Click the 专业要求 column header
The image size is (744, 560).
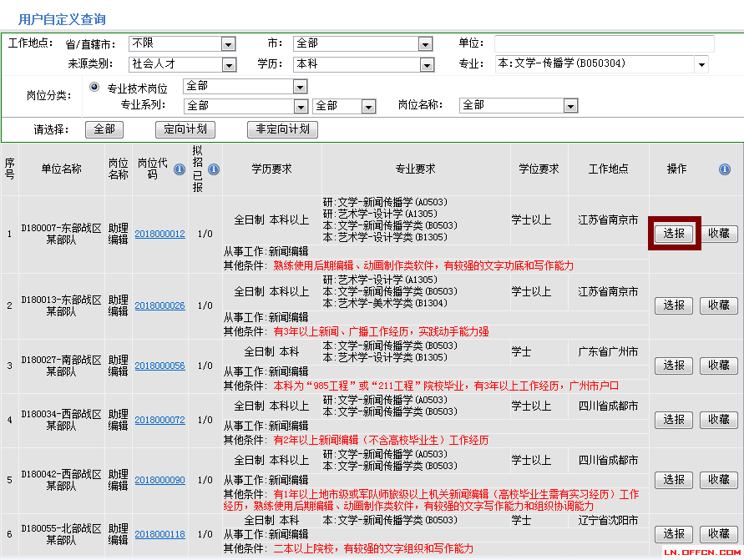click(x=415, y=169)
